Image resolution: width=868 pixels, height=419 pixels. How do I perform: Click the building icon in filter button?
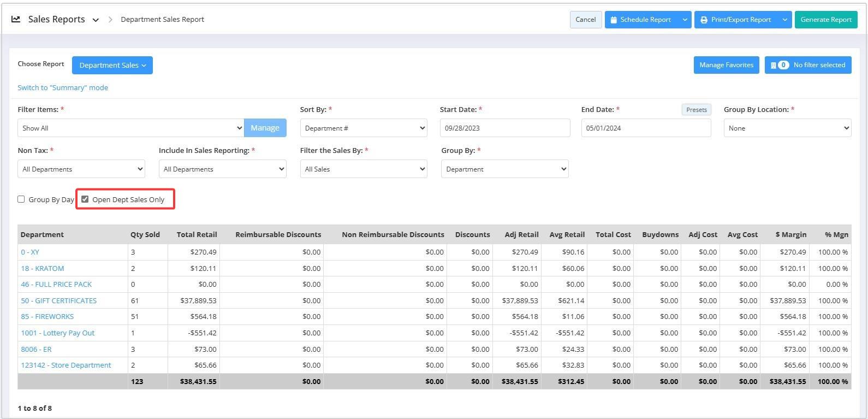click(x=773, y=65)
